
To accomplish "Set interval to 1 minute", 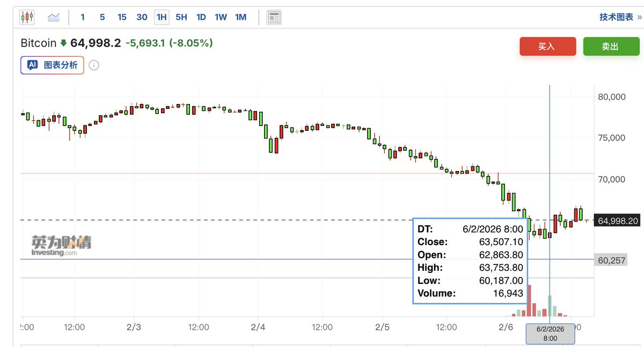I will coord(83,17).
